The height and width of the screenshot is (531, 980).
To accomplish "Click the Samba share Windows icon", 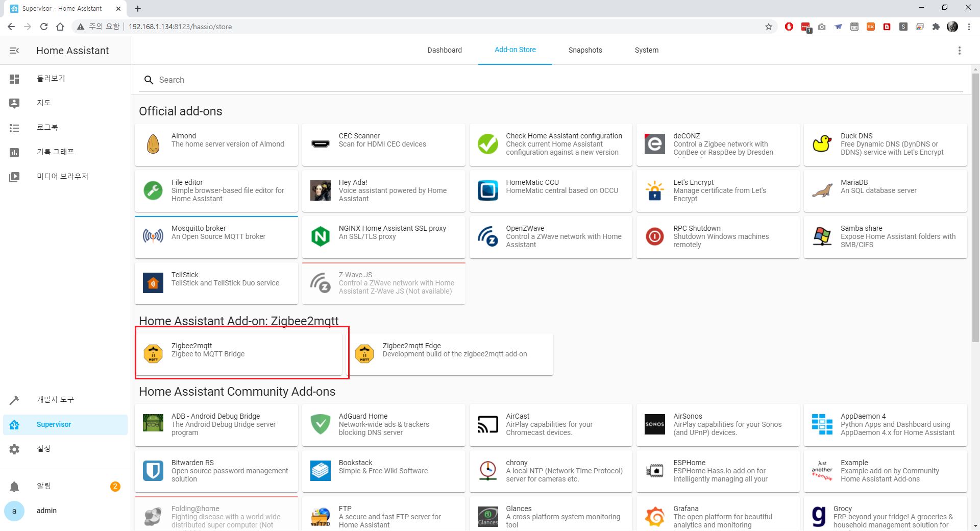I will coord(822,236).
